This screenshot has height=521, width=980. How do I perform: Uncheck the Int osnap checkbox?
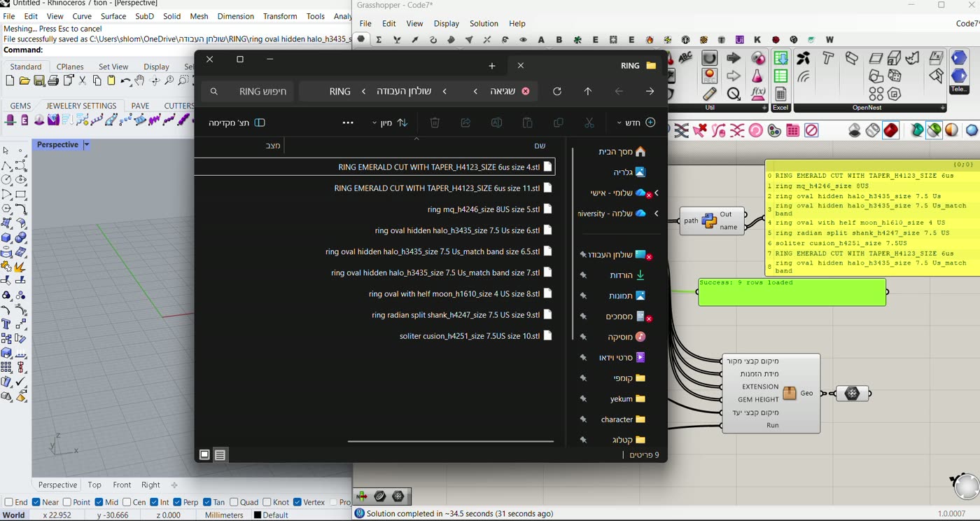(153, 502)
